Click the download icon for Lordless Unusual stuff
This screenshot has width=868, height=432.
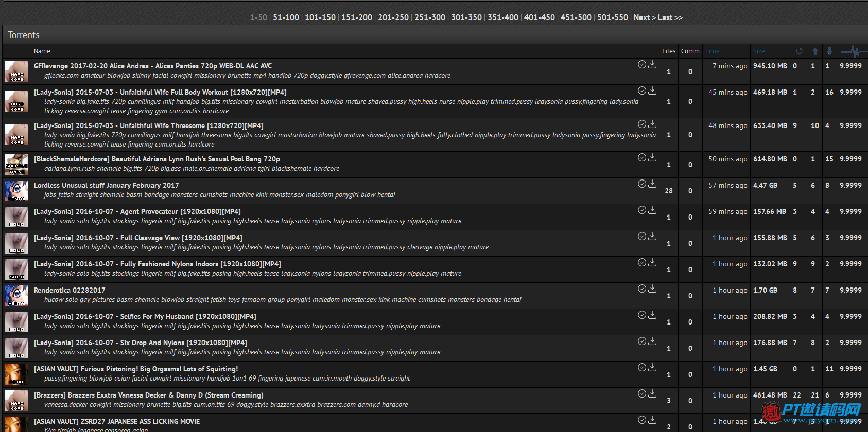652,184
